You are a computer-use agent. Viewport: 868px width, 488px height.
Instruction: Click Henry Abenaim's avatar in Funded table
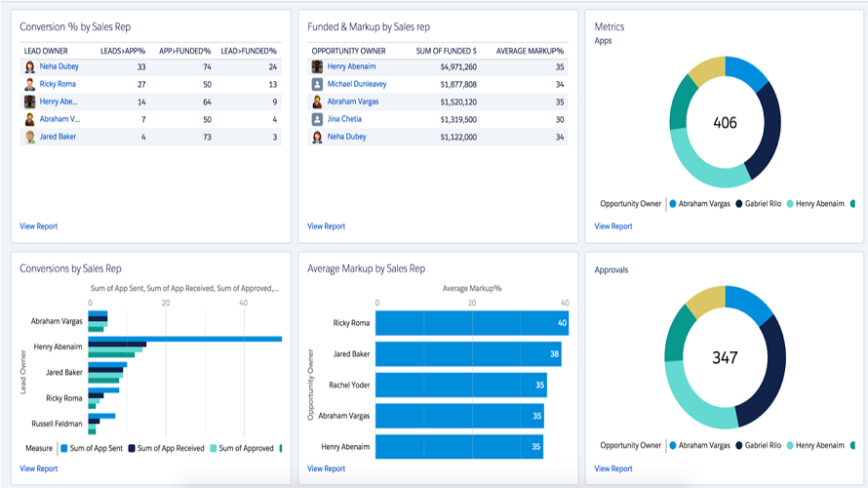(x=317, y=67)
